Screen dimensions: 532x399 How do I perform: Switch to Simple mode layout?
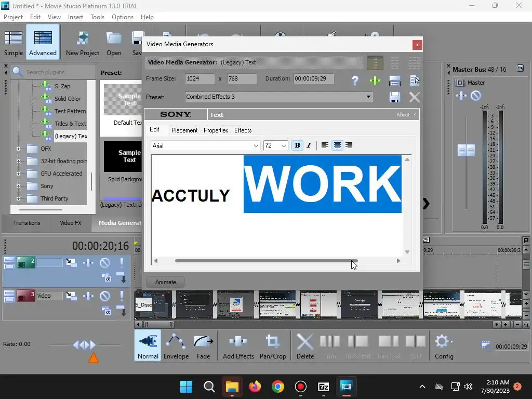click(14, 43)
